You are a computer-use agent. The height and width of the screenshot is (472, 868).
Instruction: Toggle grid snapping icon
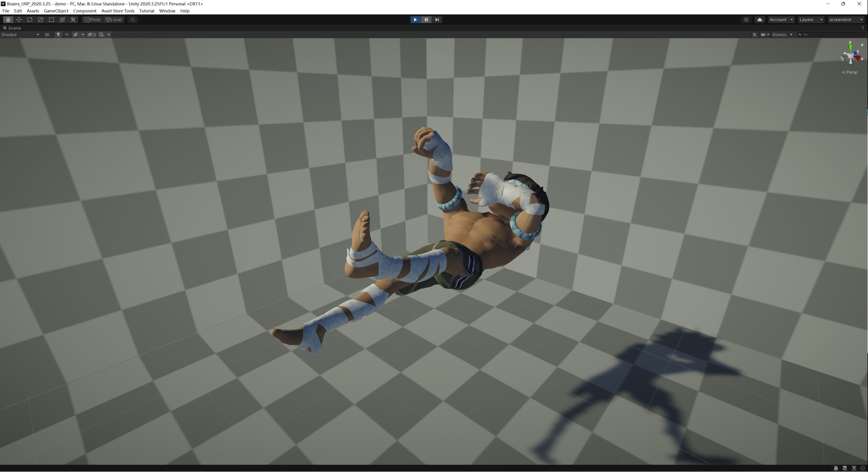click(x=133, y=20)
